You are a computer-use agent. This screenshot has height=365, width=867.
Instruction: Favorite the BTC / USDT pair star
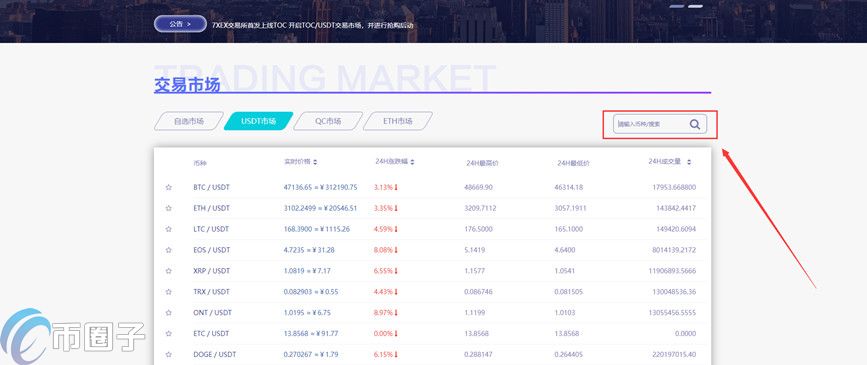[x=169, y=187]
